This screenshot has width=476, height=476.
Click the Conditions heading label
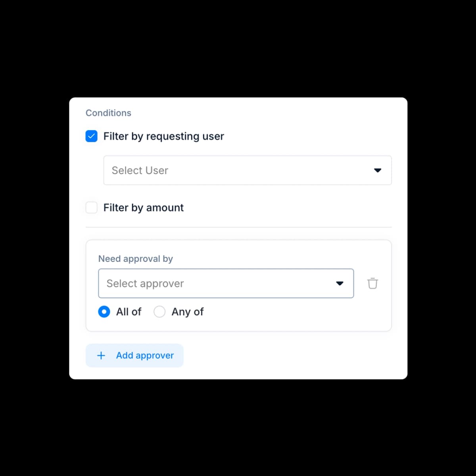[x=108, y=113]
